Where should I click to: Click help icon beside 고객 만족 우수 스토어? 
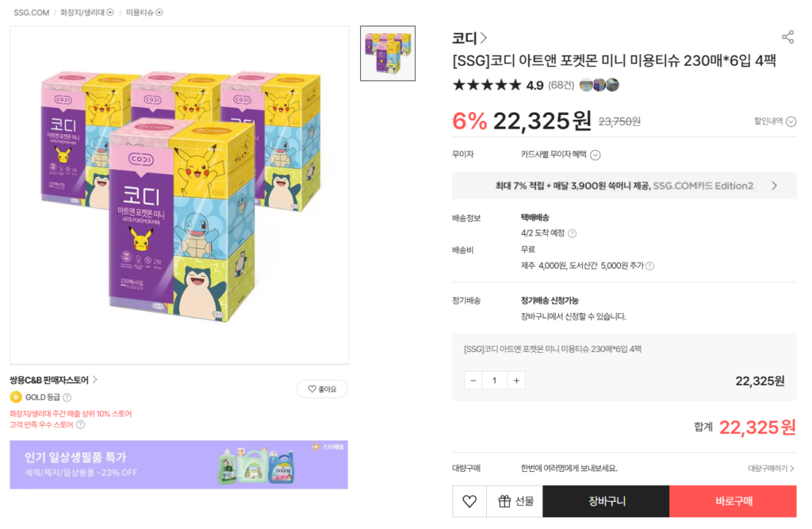pos(80,425)
